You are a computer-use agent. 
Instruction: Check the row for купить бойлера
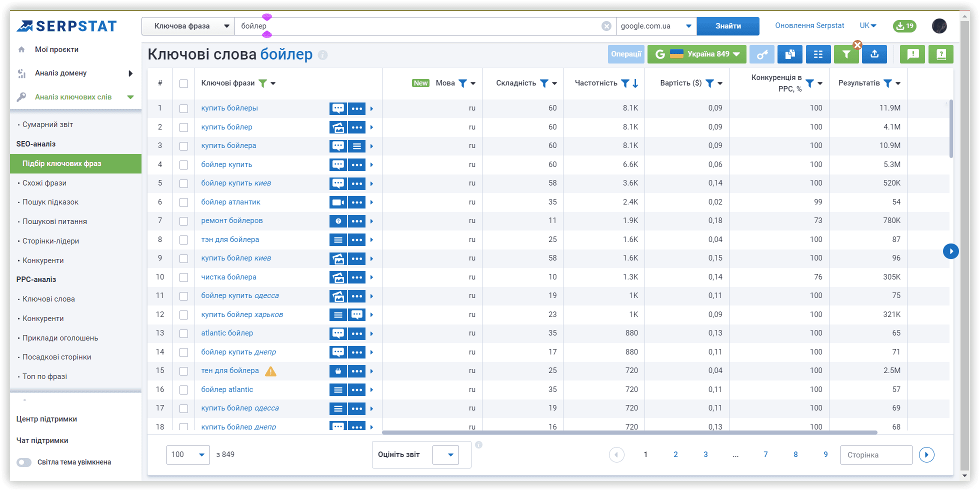[184, 146]
